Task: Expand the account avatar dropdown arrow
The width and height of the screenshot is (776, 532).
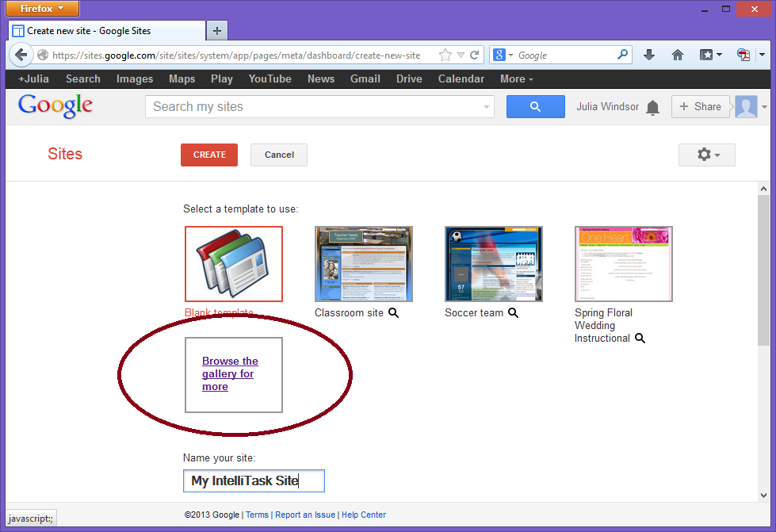Action: (764, 107)
